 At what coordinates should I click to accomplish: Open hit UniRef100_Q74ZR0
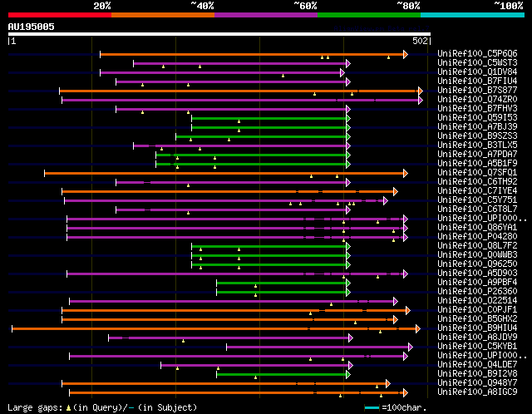(477, 99)
